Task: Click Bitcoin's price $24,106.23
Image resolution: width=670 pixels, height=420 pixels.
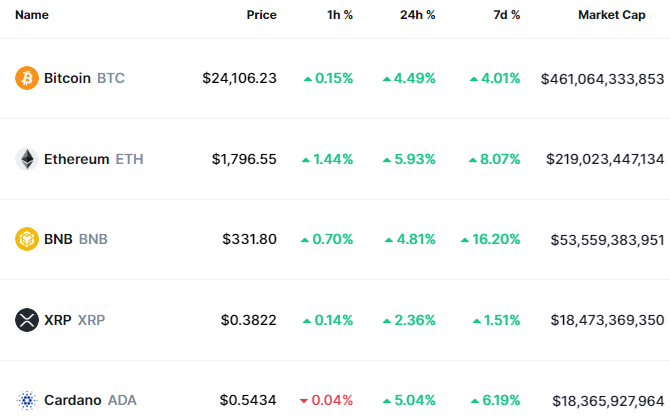Action: pos(239,78)
